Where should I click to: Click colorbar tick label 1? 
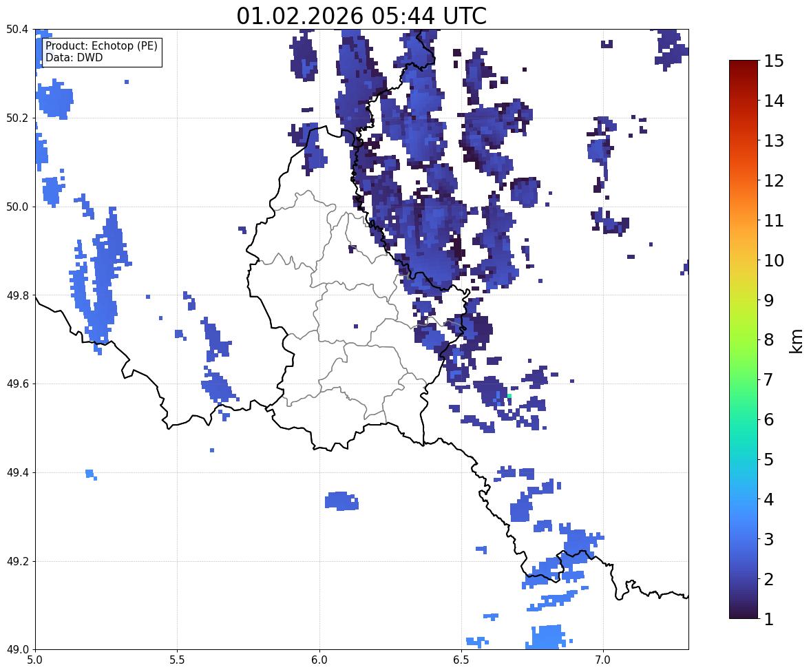click(769, 619)
